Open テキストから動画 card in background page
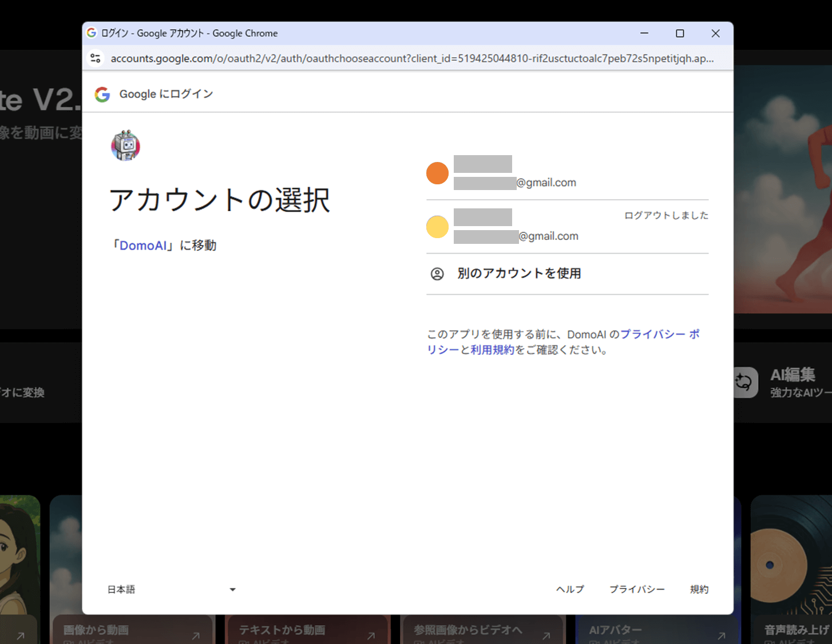Screen dimensions: 832x644 pos(307,629)
